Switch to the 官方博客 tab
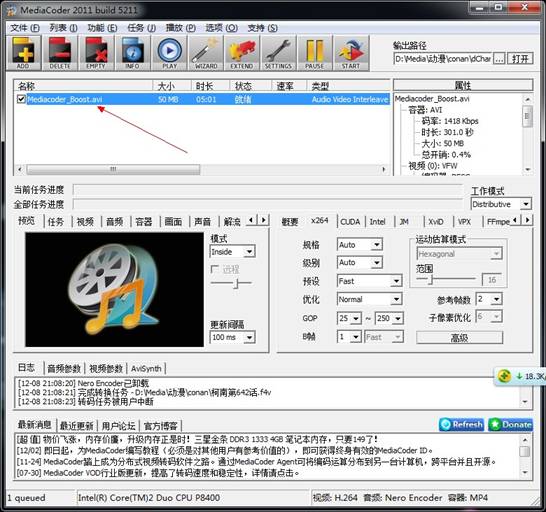The image size is (546, 512). [x=161, y=426]
